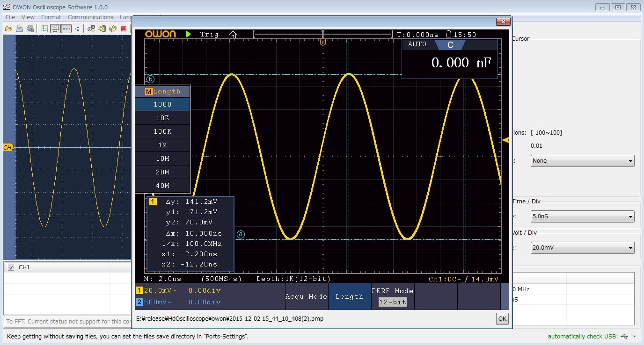Select 20M record length
Image resolution: width=644 pixels, height=345 pixels.
162,172
